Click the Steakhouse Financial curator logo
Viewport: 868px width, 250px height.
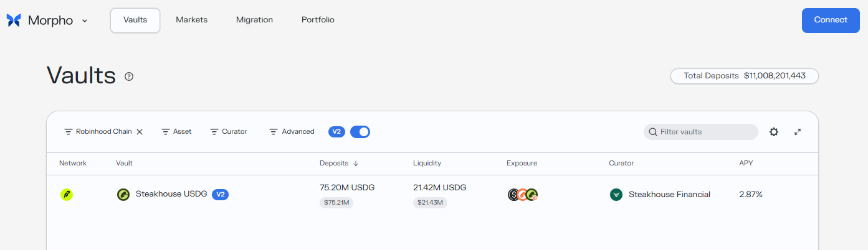[x=616, y=195]
